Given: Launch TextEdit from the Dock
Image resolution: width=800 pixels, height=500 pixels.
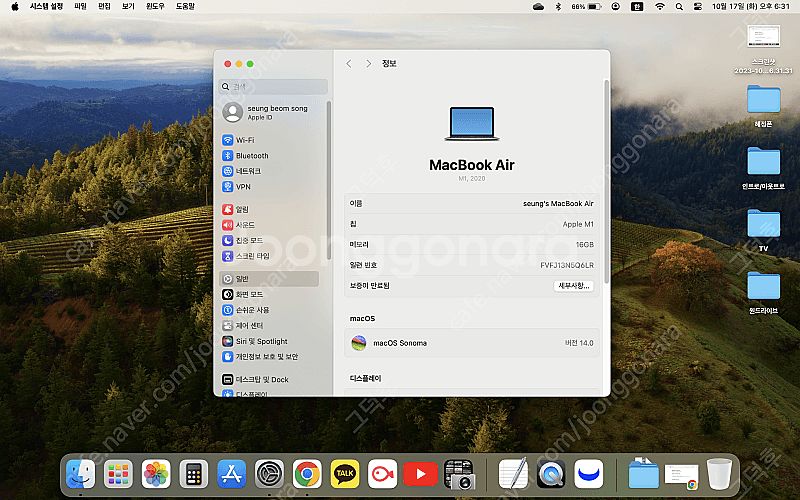Looking at the screenshot, I should tap(513, 473).
